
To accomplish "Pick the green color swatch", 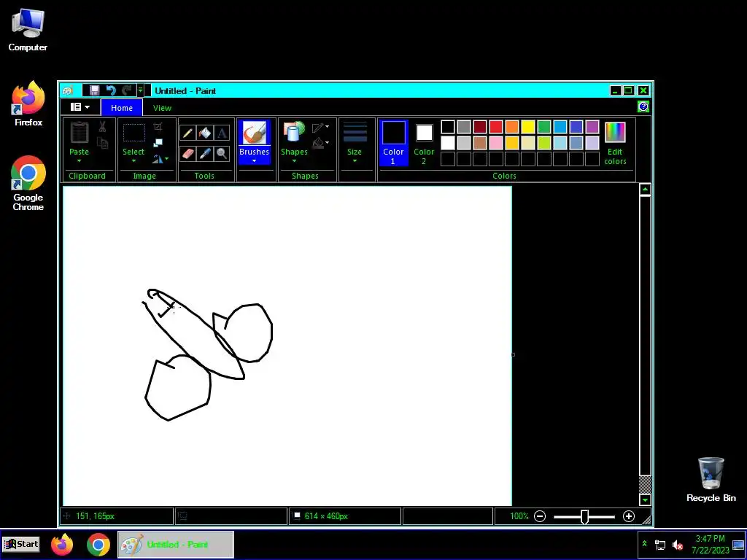I will click(x=544, y=127).
